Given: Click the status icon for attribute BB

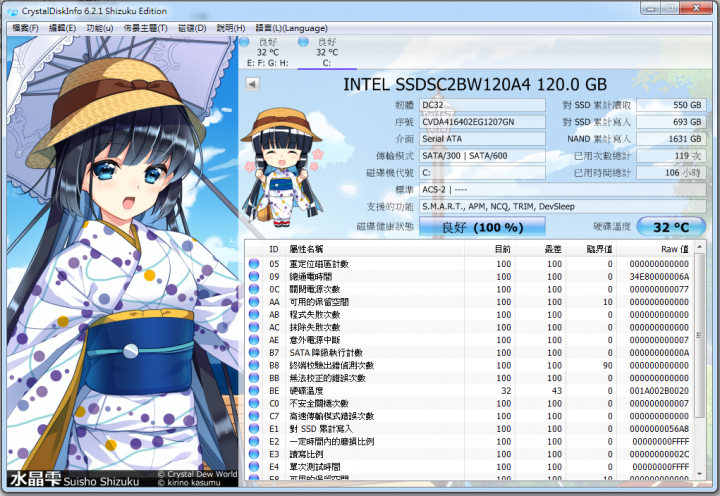Looking at the screenshot, I should (x=254, y=378).
